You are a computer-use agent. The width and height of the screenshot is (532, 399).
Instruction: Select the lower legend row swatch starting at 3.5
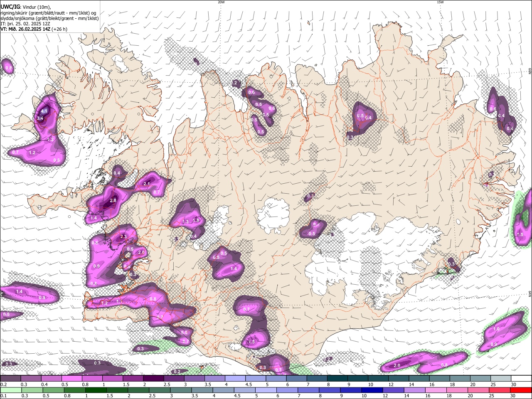coord(202,390)
